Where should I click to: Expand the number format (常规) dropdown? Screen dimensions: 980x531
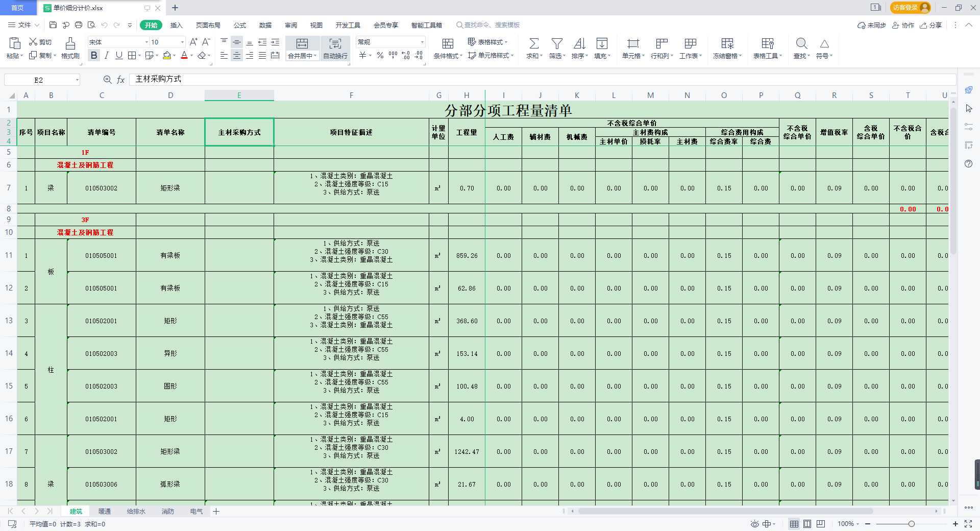pyautogui.click(x=422, y=42)
